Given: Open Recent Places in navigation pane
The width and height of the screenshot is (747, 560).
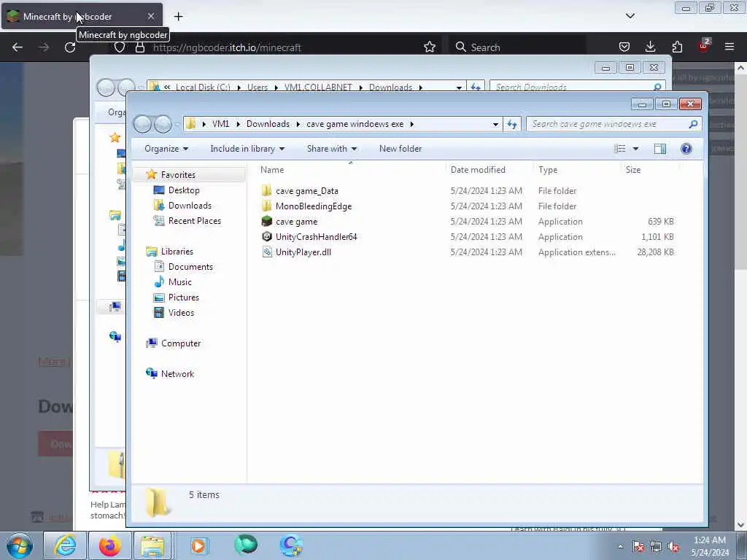Looking at the screenshot, I should click(x=194, y=220).
